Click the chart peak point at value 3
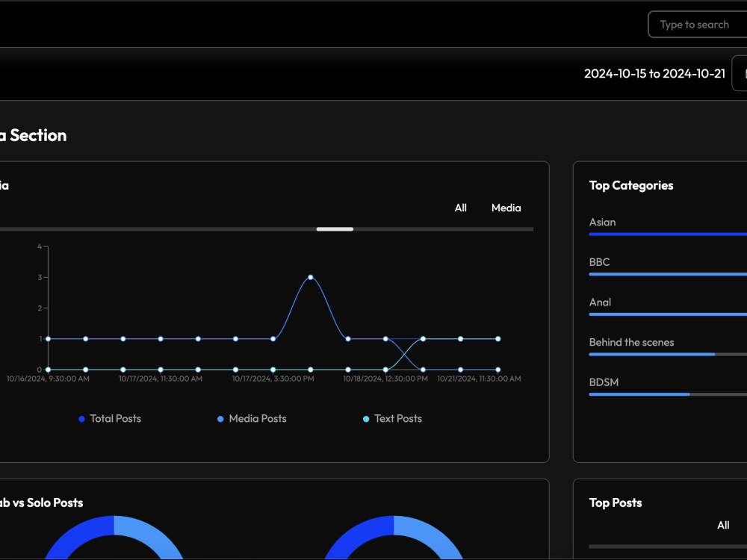 (x=311, y=277)
